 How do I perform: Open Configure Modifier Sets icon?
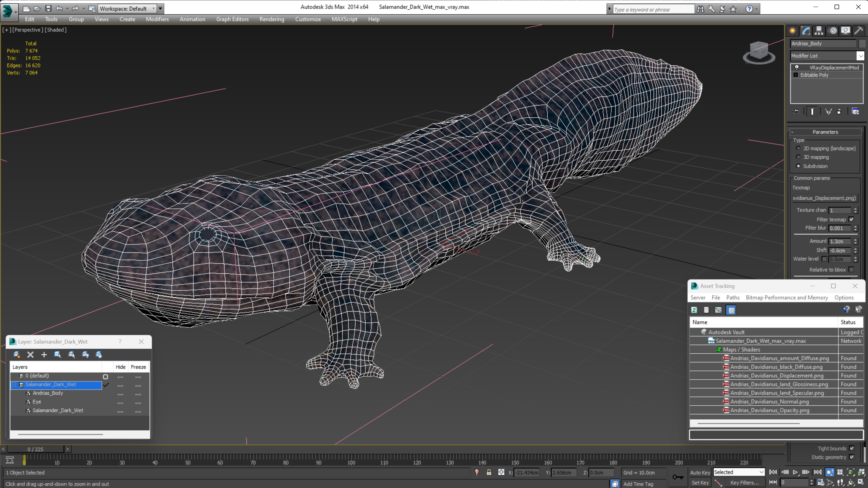(x=856, y=112)
